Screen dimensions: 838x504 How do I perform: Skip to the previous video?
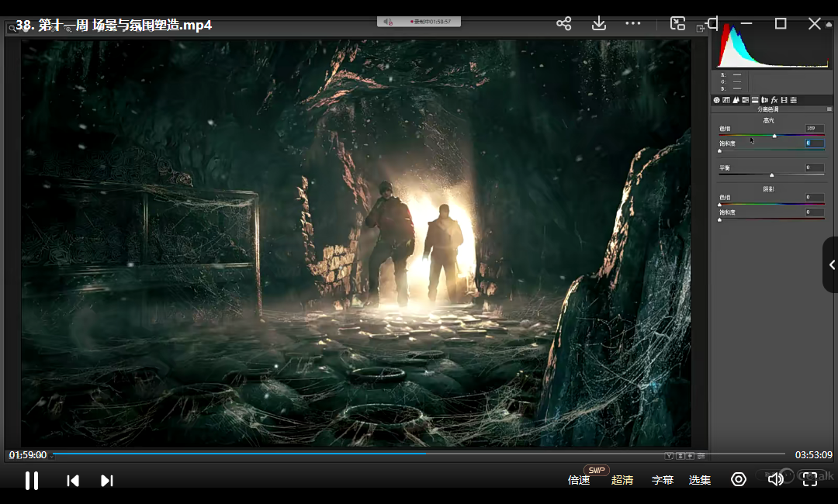[73, 481]
